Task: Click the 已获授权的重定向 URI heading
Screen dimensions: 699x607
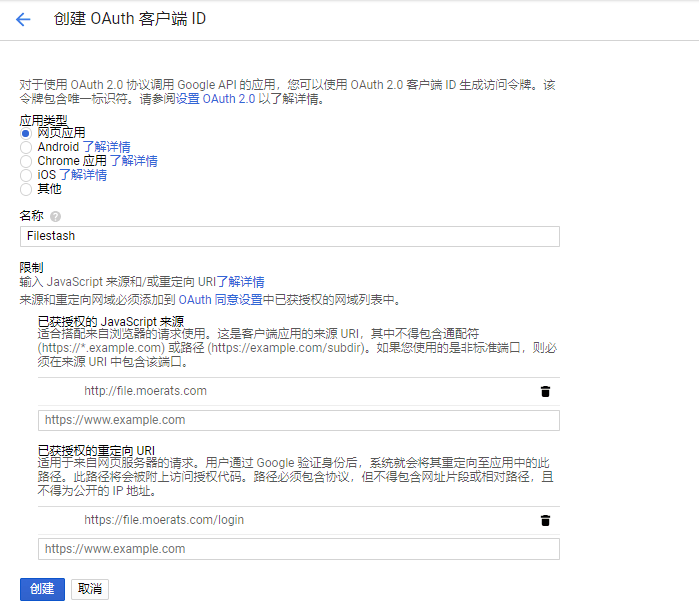Action: tap(96, 450)
